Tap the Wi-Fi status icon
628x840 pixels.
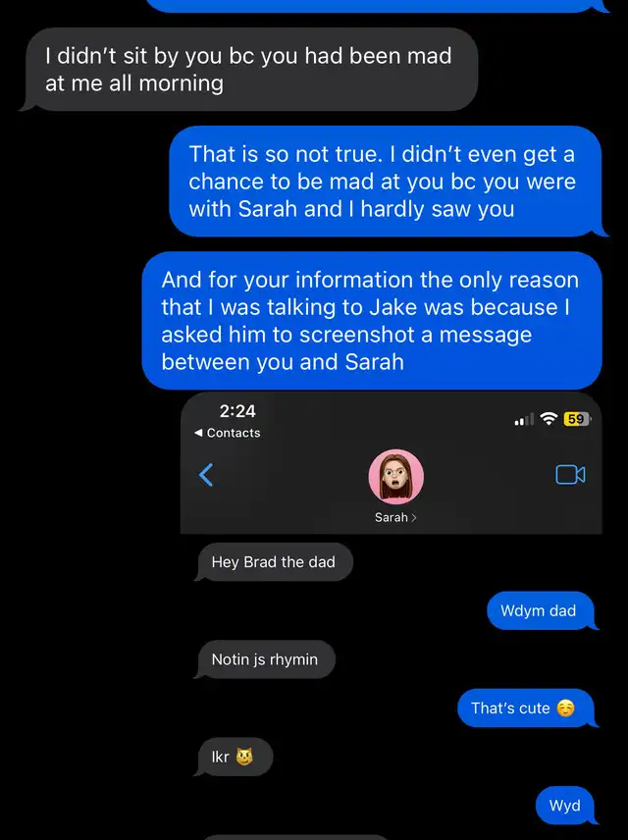(549, 419)
